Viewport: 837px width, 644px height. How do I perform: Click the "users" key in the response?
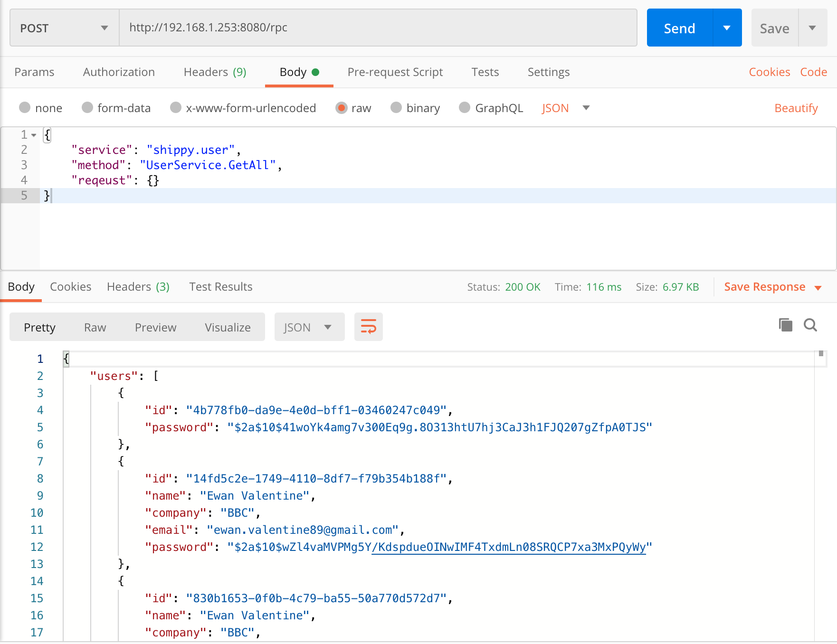[114, 376]
